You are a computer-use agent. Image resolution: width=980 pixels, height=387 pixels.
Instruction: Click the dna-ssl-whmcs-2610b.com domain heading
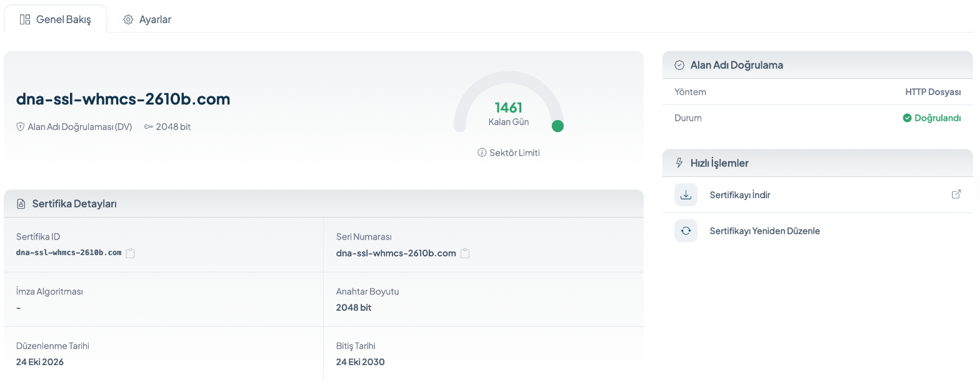pyautogui.click(x=123, y=99)
